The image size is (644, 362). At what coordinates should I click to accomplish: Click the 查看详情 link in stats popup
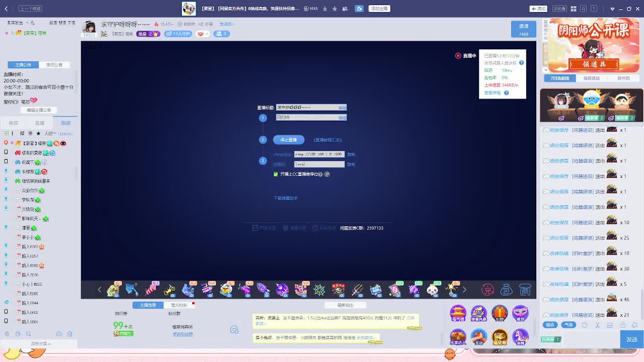click(x=492, y=93)
